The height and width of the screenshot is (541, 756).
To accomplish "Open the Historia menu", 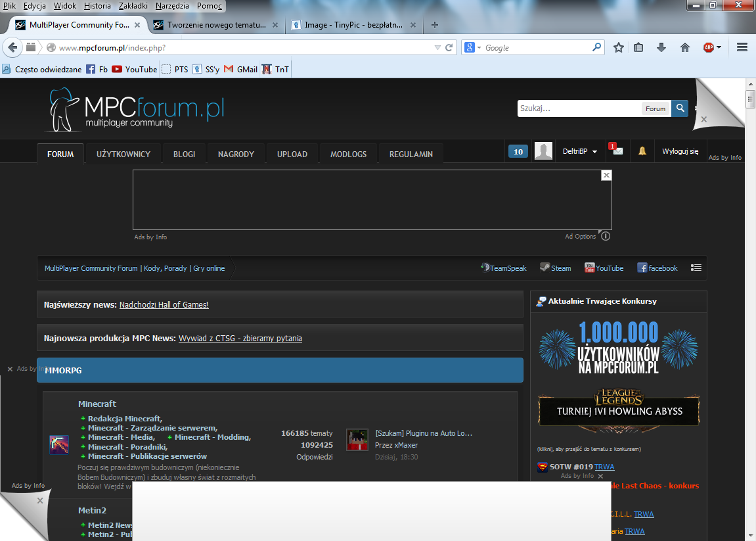I will click(97, 6).
